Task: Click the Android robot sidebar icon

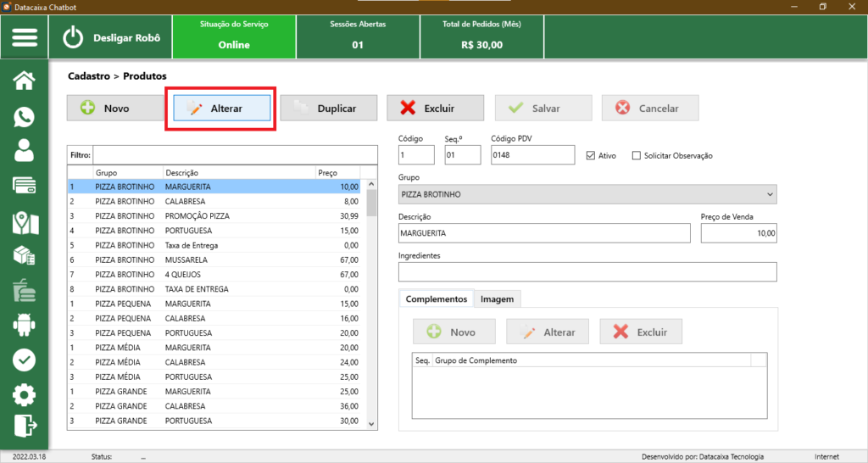Action: (x=25, y=325)
